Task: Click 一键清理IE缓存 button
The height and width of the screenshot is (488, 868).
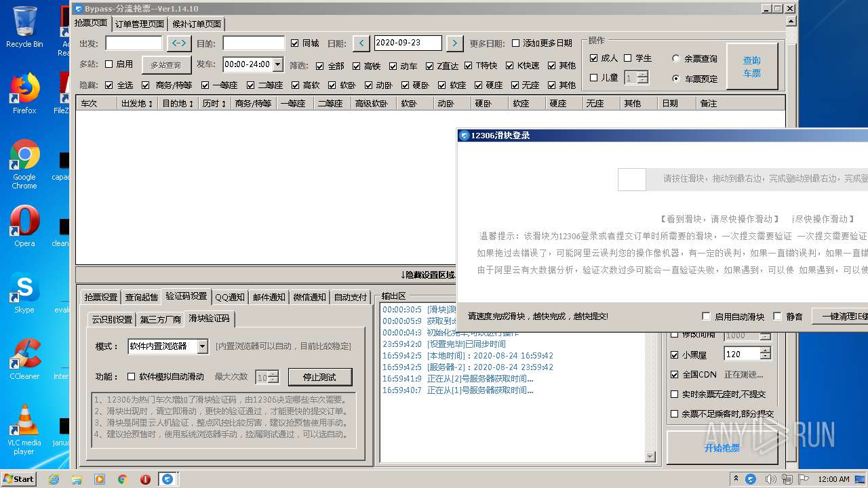Action: [x=840, y=317]
